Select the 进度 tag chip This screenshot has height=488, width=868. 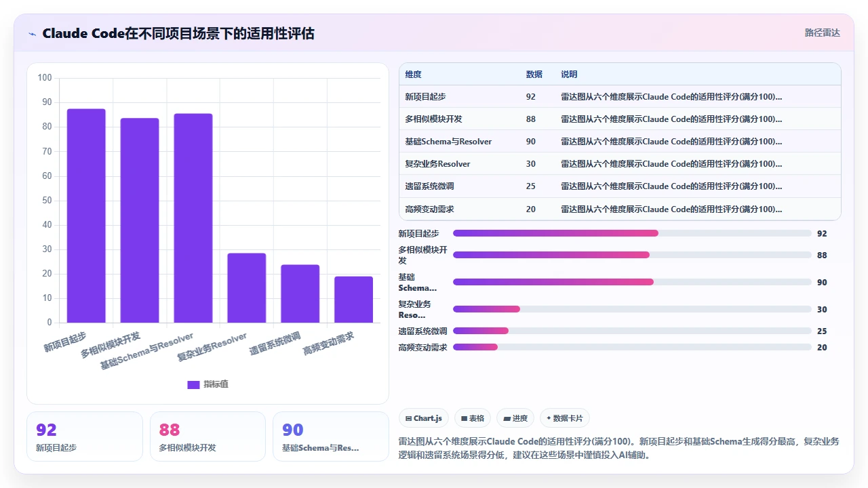(x=515, y=418)
